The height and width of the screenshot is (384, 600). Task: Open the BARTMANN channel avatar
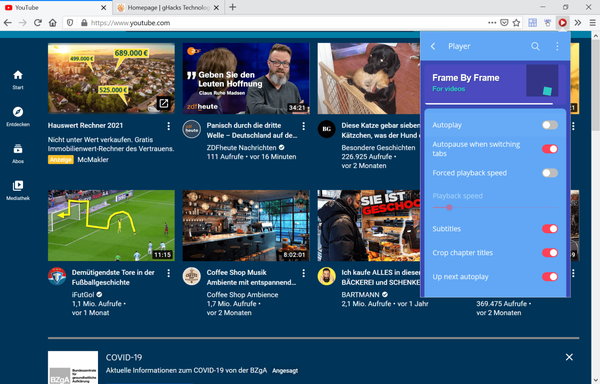[x=326, y=277]
